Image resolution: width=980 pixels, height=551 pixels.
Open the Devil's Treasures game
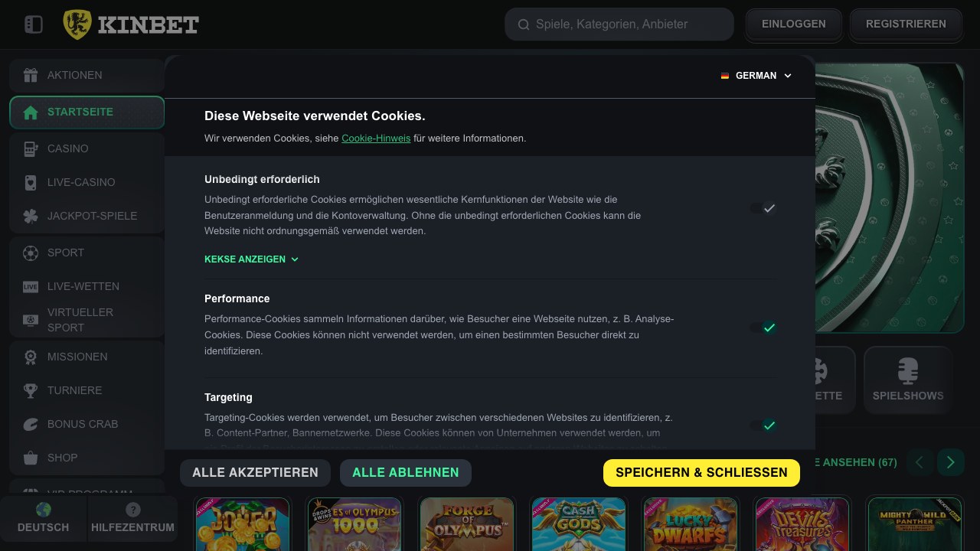pyautogui.click(x=802, y=524)
